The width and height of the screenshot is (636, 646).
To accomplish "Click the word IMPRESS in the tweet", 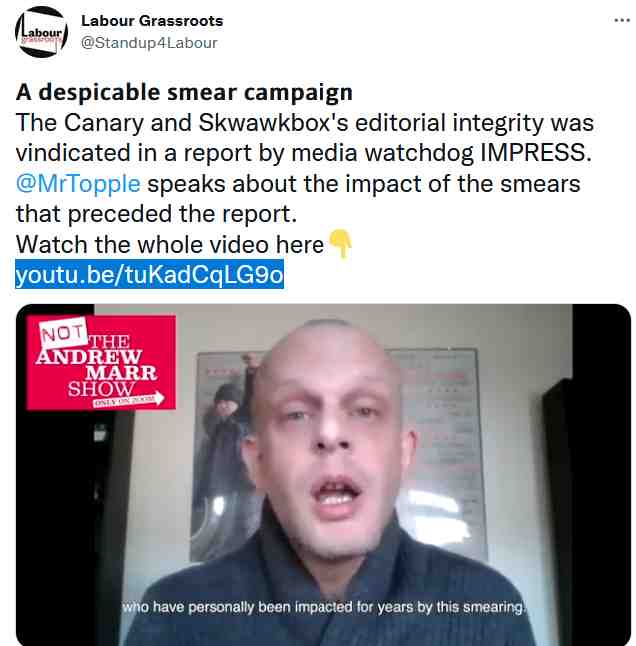I will click(x=536, y=153).
